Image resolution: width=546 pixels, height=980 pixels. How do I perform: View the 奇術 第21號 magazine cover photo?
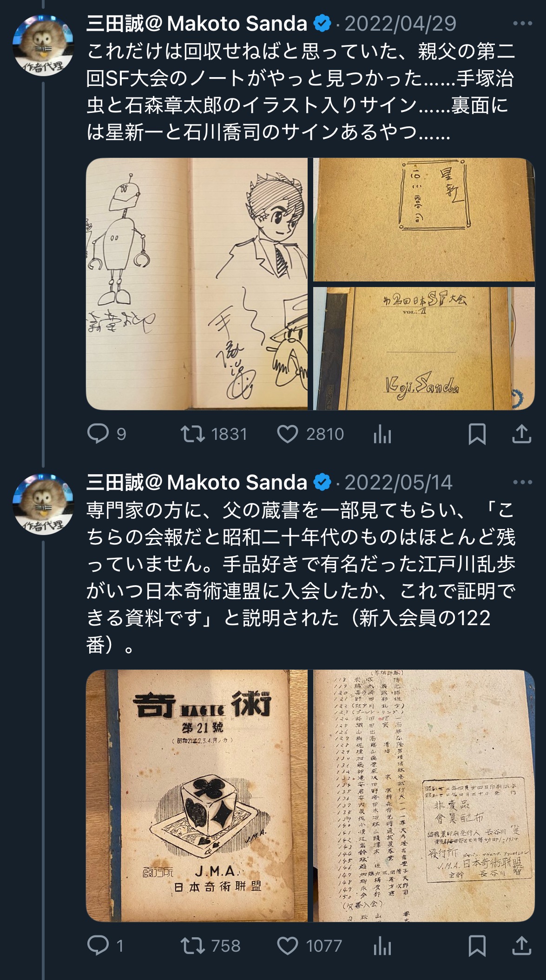coord(197,796)
